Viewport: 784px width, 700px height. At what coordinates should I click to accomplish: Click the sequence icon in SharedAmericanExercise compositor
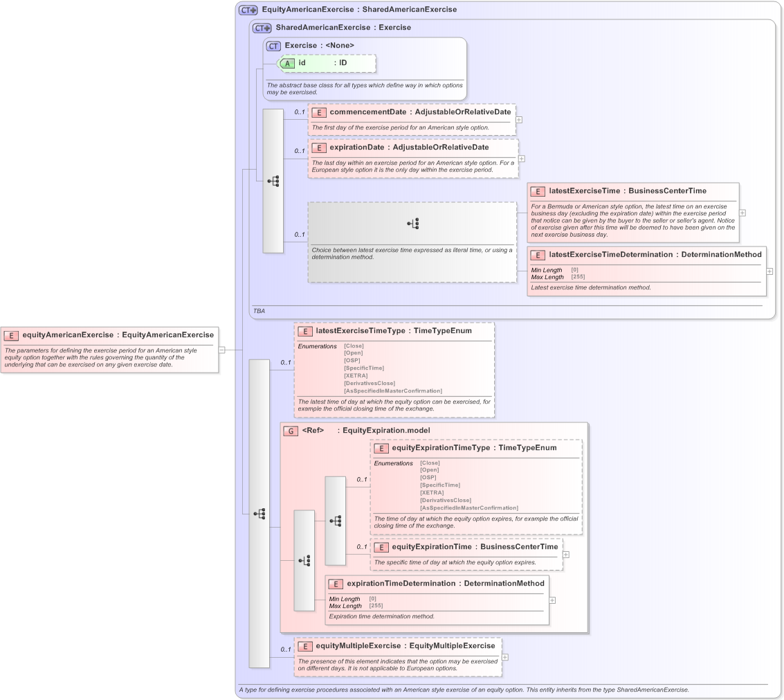pos(273,181)
